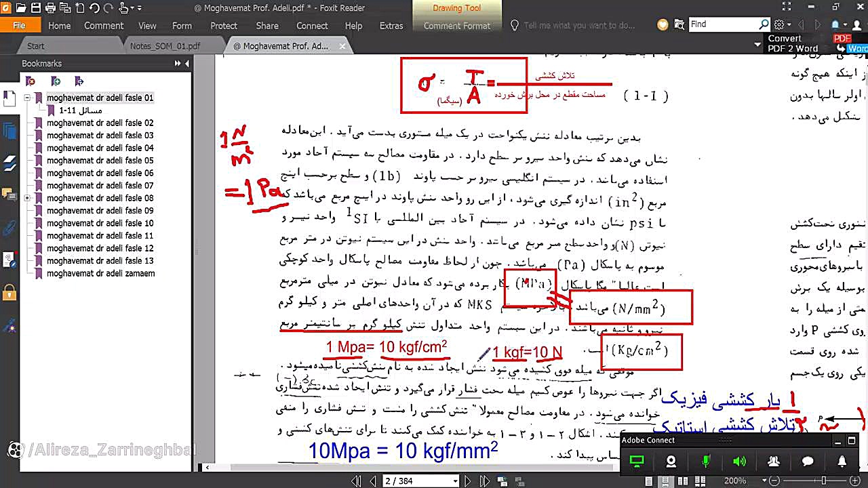Select bookmark 'moghavemat dr adeli fasle 12'
Viewport: 868px width, 488px height.
click(100, 249)
